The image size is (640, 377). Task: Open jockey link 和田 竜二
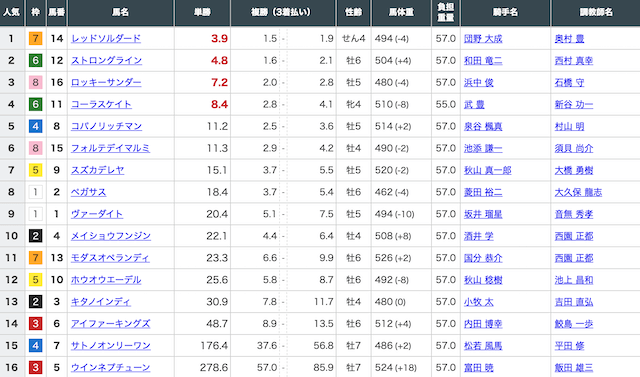tap(483, 61)
